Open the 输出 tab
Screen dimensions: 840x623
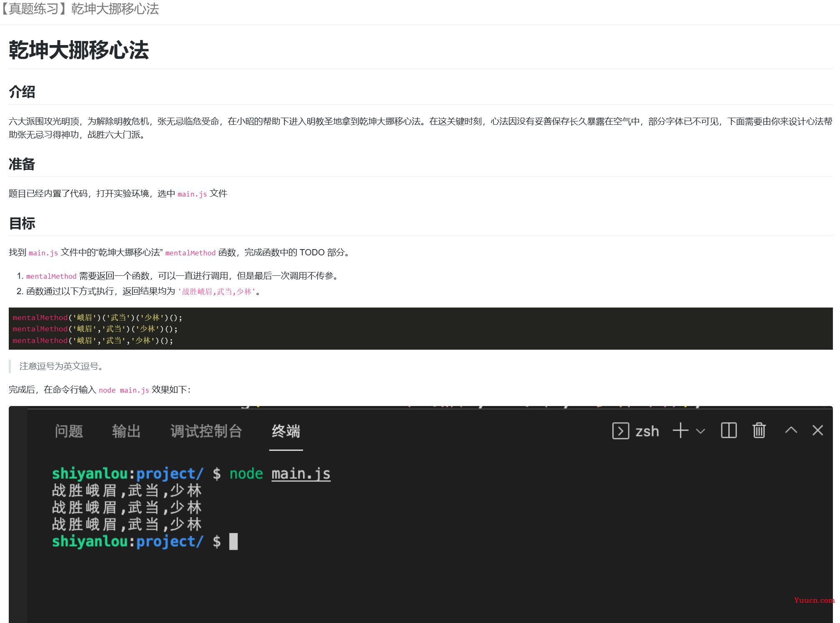click(x=126, y=431)
